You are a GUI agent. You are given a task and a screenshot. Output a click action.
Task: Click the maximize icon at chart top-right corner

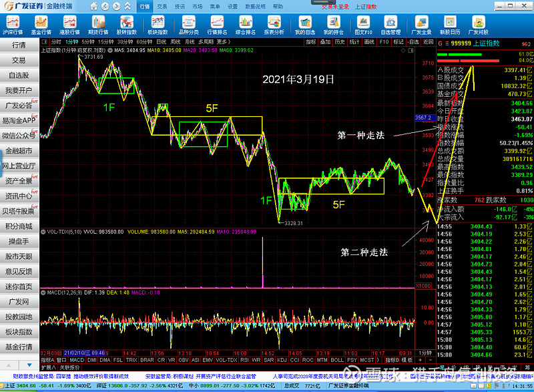tap(411, 50)
